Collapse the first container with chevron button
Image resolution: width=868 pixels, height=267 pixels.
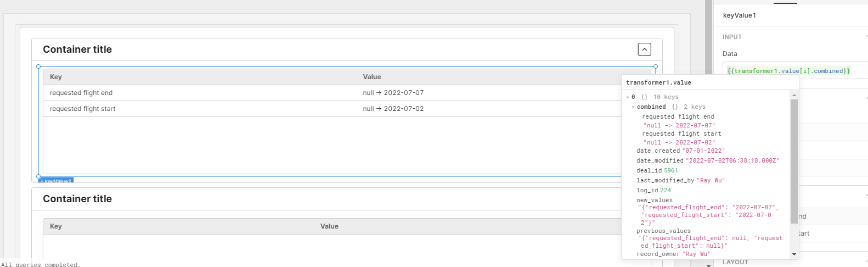click(645, 49)
